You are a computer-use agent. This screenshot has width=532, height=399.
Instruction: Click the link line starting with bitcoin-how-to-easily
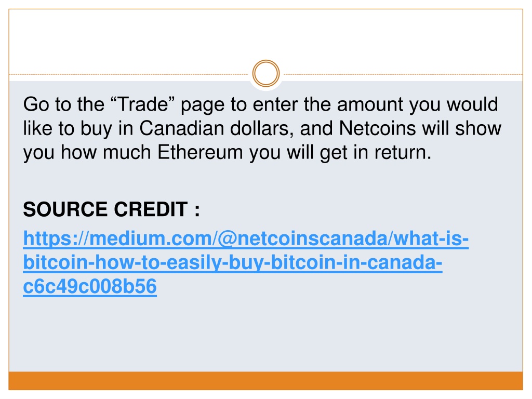[x=233, y=262]
